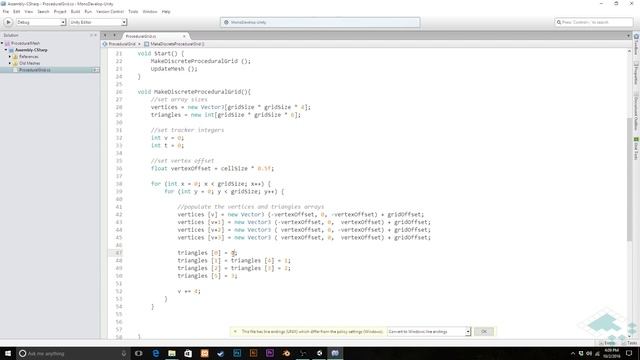The height and width of the screenshot is (360, 640).
Task: Click the search field in the toolbar
Action: (x=593, y=22)
